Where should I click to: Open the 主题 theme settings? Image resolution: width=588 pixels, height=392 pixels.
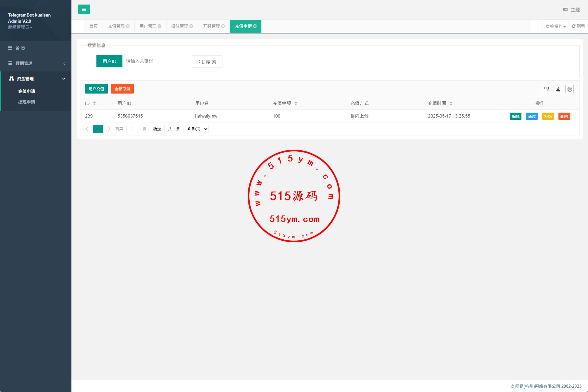[x=571, y=10]
